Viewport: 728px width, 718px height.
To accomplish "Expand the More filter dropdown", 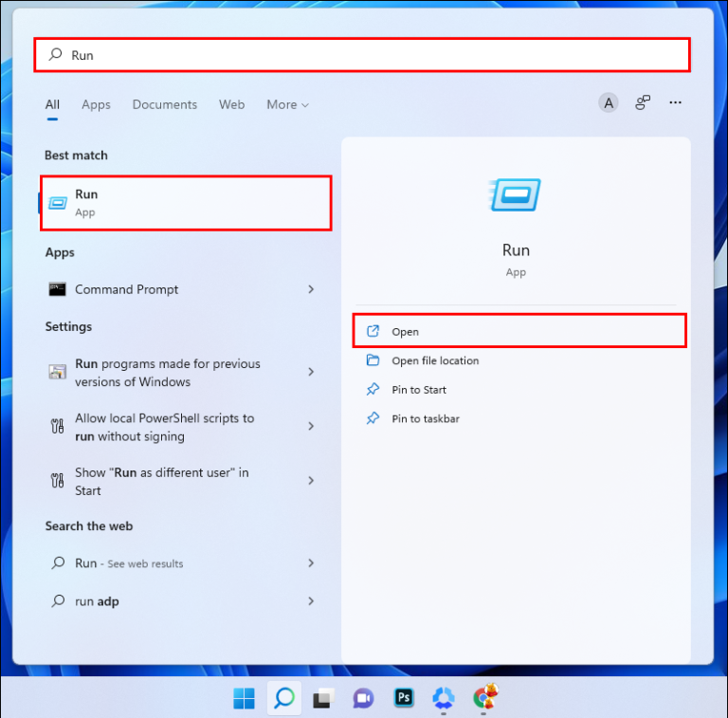I will point(287,105).
